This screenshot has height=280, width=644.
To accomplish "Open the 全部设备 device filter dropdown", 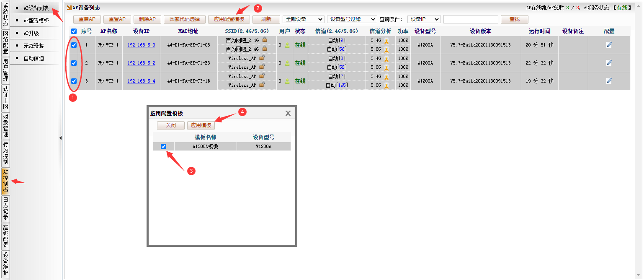I will coord(303,19).
